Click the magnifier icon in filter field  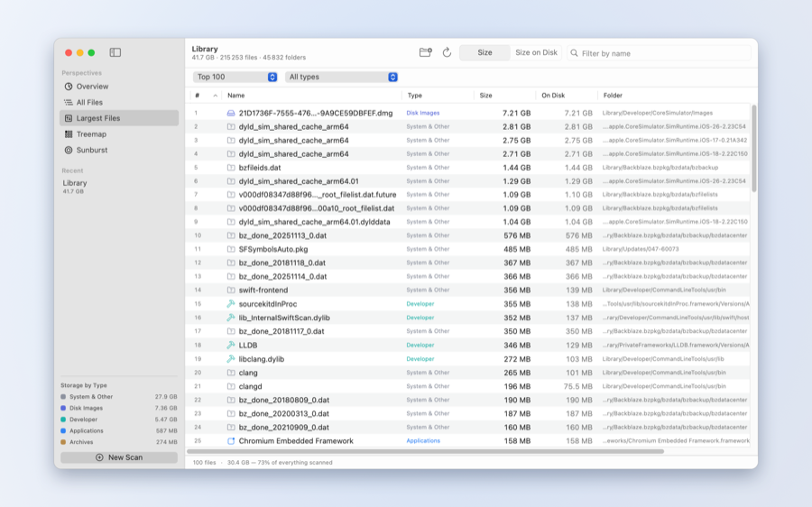575,53
